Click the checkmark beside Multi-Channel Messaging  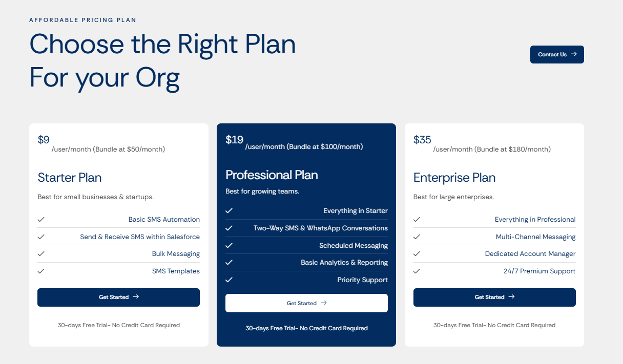click(417, 237)
